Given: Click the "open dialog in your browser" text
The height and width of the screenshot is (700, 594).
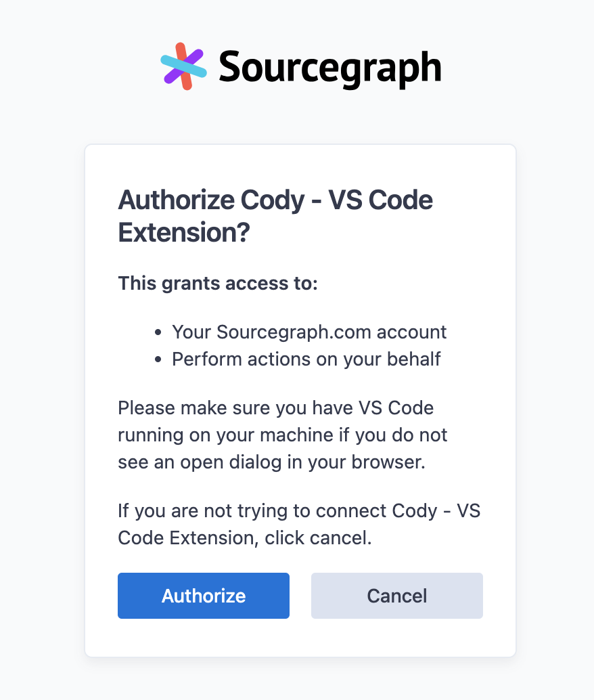Looking at the screenshot, I should click(298, 462).
